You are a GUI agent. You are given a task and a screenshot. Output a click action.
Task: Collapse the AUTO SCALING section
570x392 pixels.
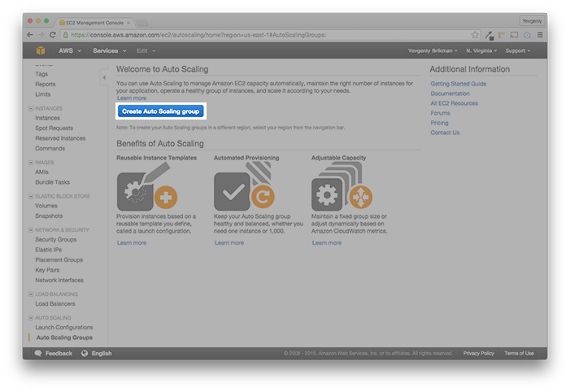point(31,317)
